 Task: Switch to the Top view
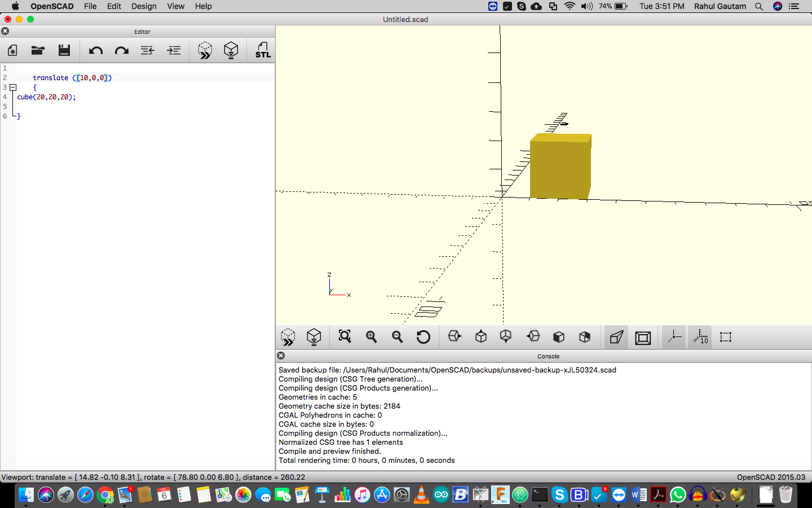(x=481, y=337)
